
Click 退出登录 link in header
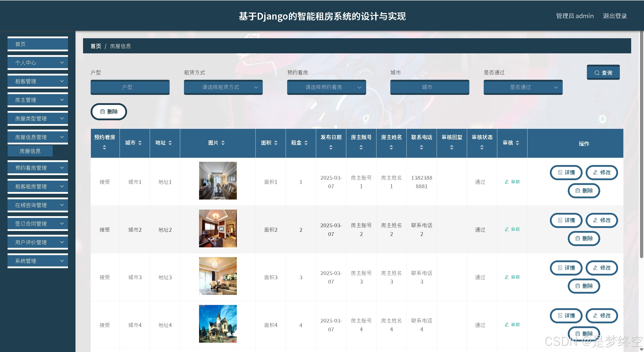[x=614, y=16]
